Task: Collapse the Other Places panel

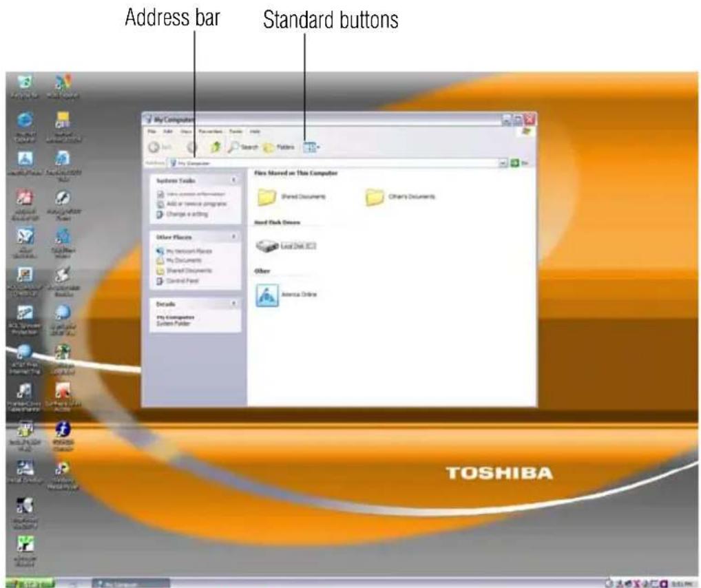Action: coord(233,237)
